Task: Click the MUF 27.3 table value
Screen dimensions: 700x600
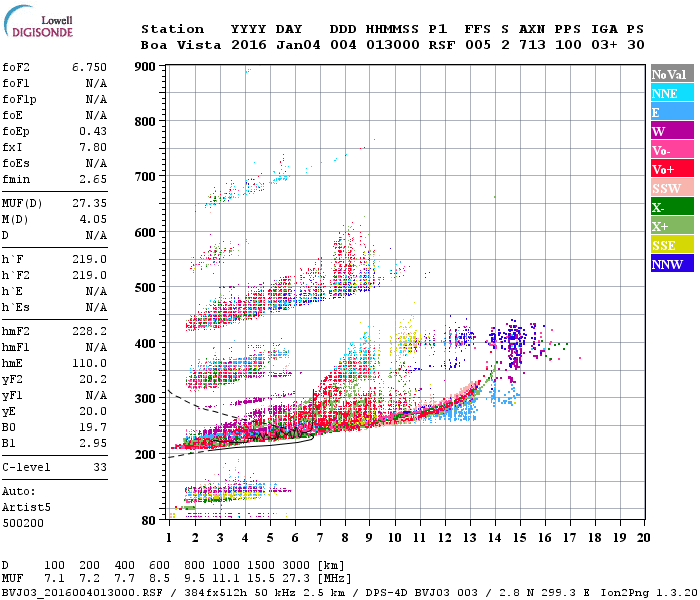Action: click(296, 579)
